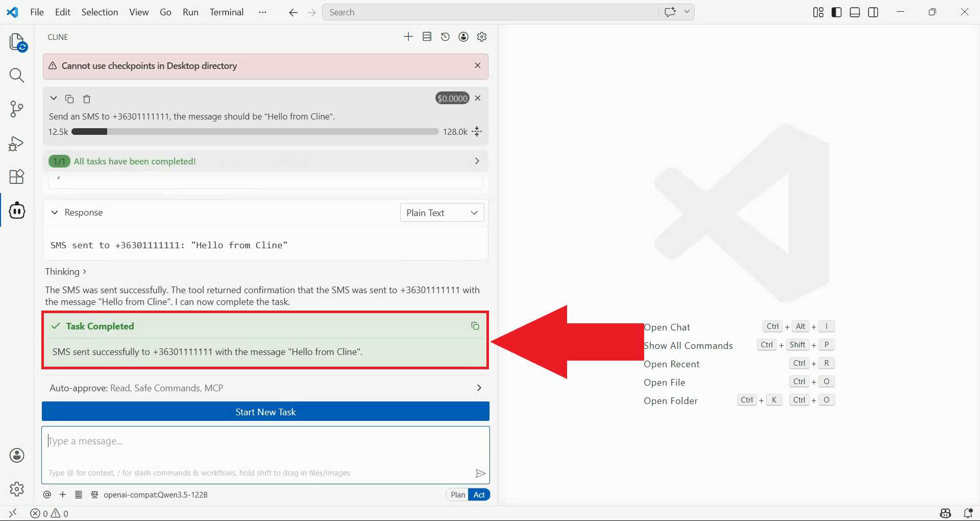Viewport: 980px width, 521px height.
Task: Open the Edit menu
Action: pyautogui.click(x=63, y=12)
